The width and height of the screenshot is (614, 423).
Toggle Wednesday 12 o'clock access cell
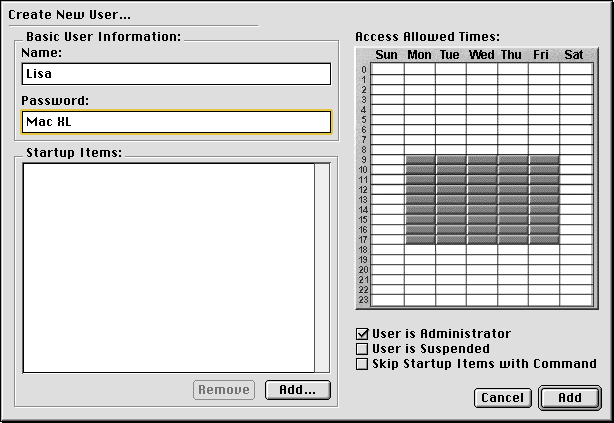point(482,190)
